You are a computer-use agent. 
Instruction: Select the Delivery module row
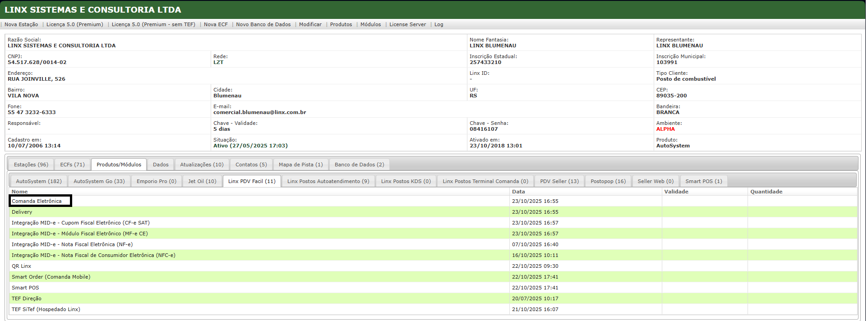[433, 212]
